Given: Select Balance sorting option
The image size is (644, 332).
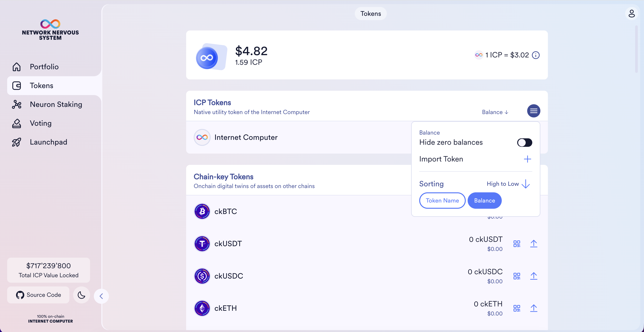Looking at the screenshot, I should [484, 201].
